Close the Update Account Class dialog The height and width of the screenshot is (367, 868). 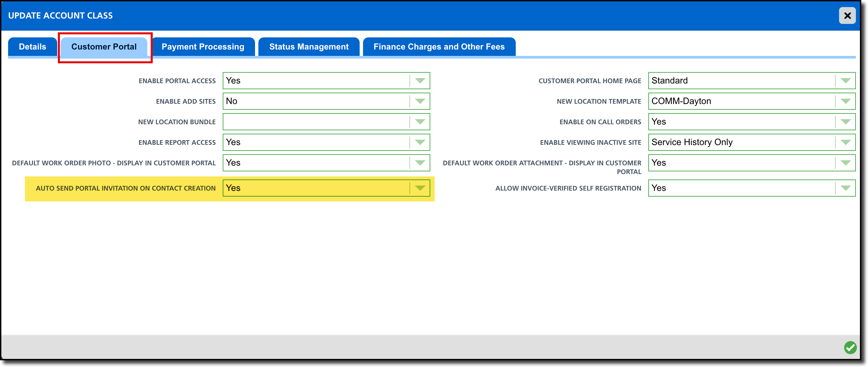(847, 15)
